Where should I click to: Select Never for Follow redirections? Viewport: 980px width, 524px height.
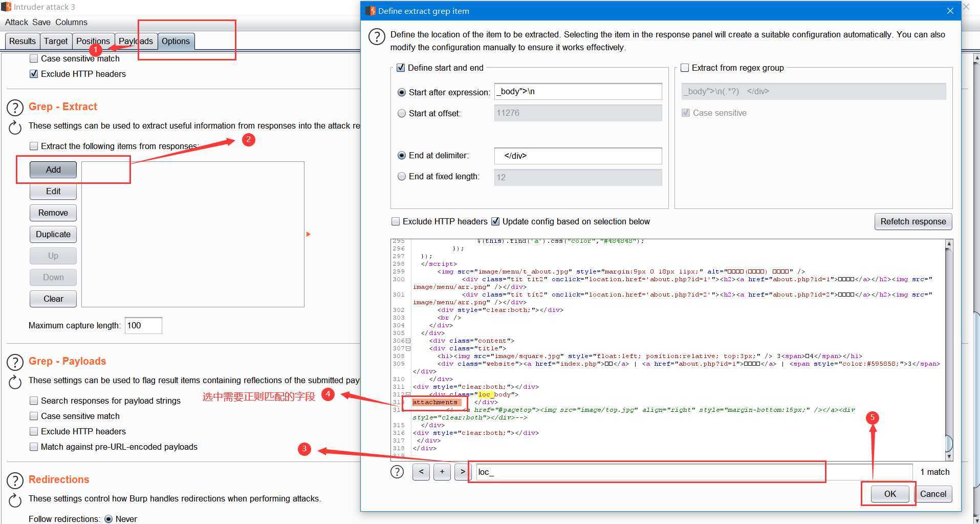pos(108,519)
